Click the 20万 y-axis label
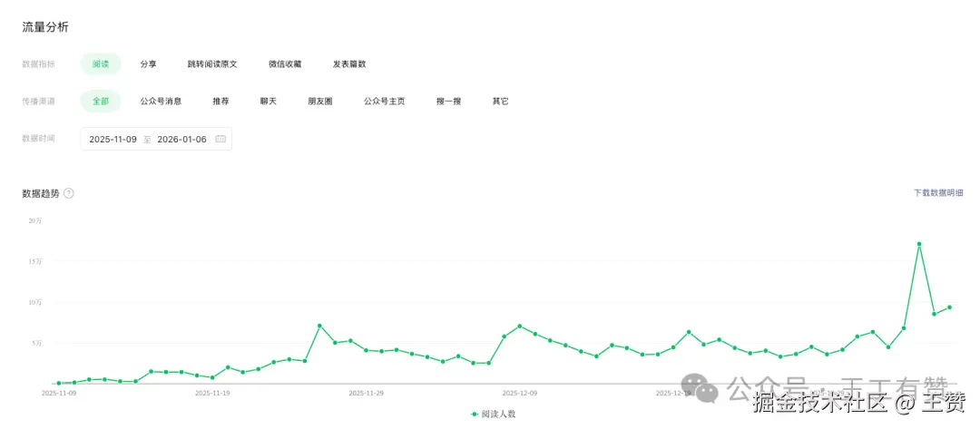This screenshot has width=980, height=429. (x=35, y=220)
